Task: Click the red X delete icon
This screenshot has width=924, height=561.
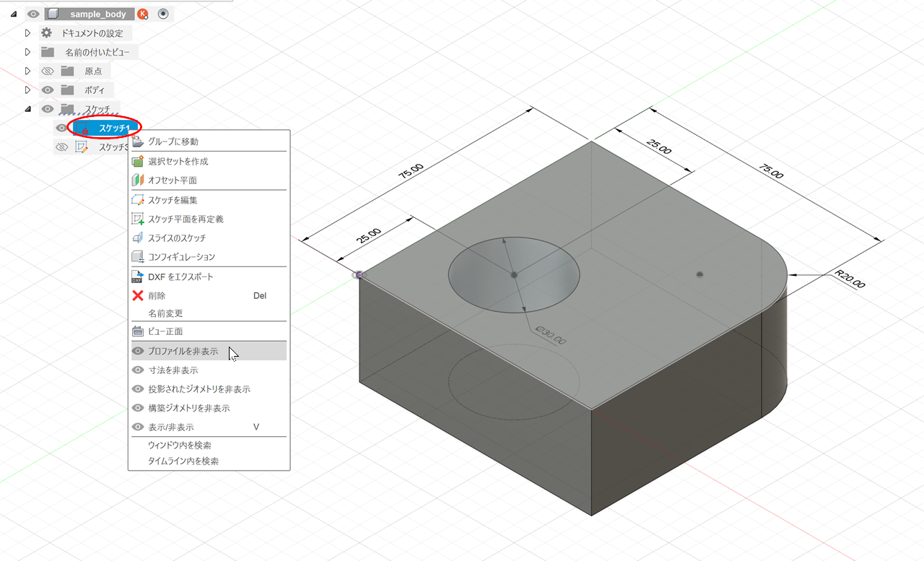Action: pyautogui.click(x=138, y=295)
